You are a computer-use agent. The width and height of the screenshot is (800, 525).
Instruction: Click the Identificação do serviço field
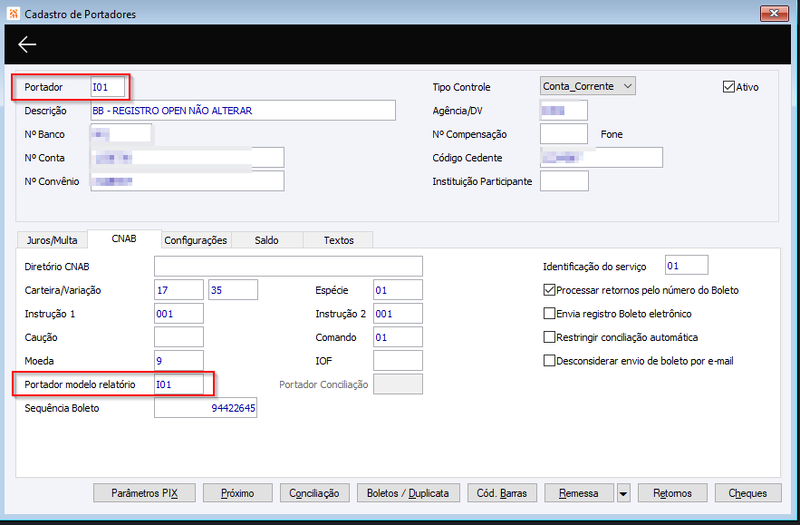687,265
